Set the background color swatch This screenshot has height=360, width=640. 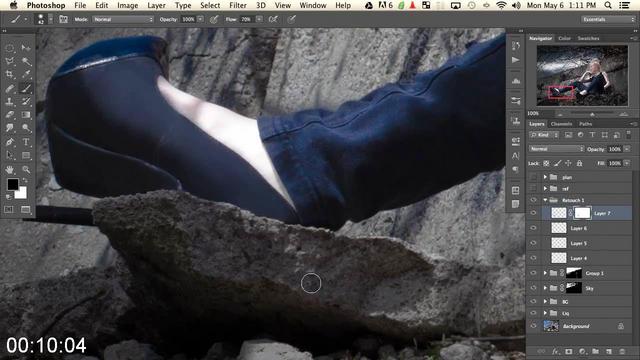[x=21, y=192]
